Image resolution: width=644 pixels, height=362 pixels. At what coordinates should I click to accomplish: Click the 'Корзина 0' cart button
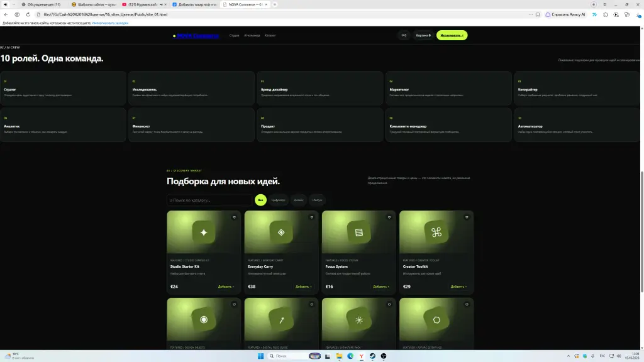[423, 35]
